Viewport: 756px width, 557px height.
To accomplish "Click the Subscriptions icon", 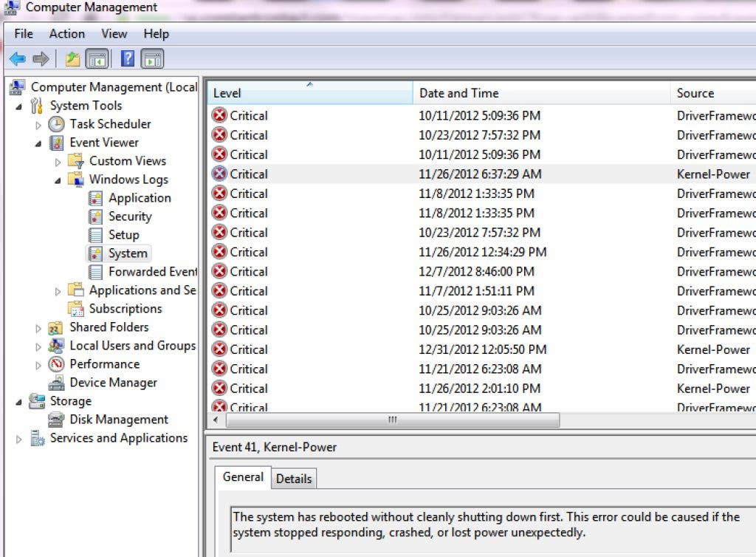I will click(76, 309).
